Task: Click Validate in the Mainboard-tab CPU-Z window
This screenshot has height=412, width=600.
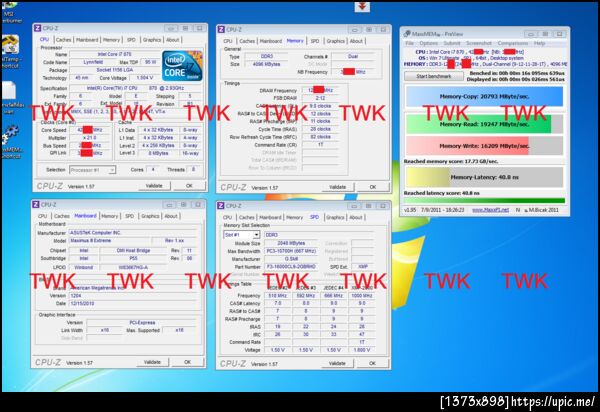Action: click(152, 362)
